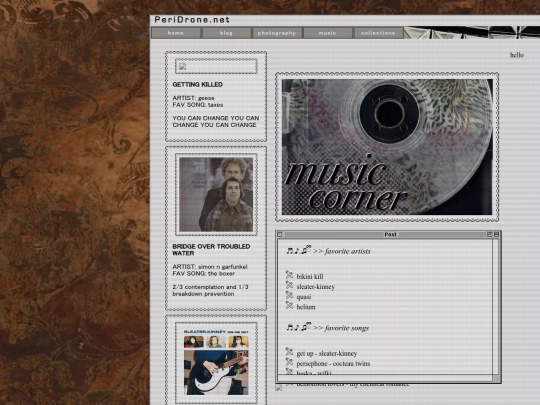Click 'bikini kill' in artists list
The width and height of the screenshot is (540, 405).
(310, 277)
